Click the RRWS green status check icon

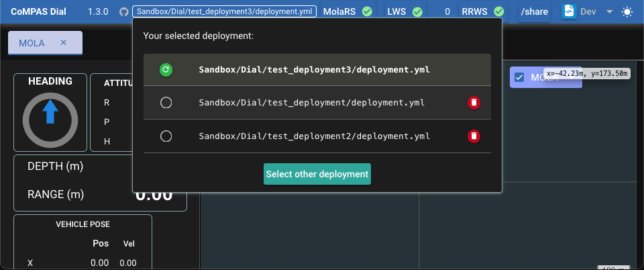tap(498, 12)
